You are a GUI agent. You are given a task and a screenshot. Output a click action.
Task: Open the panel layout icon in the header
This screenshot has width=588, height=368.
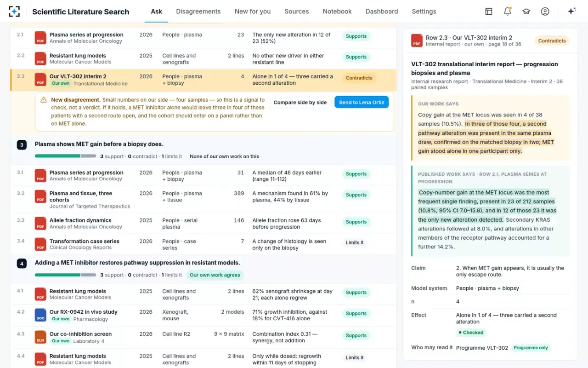pyautogui.click(x=489, y=11)
